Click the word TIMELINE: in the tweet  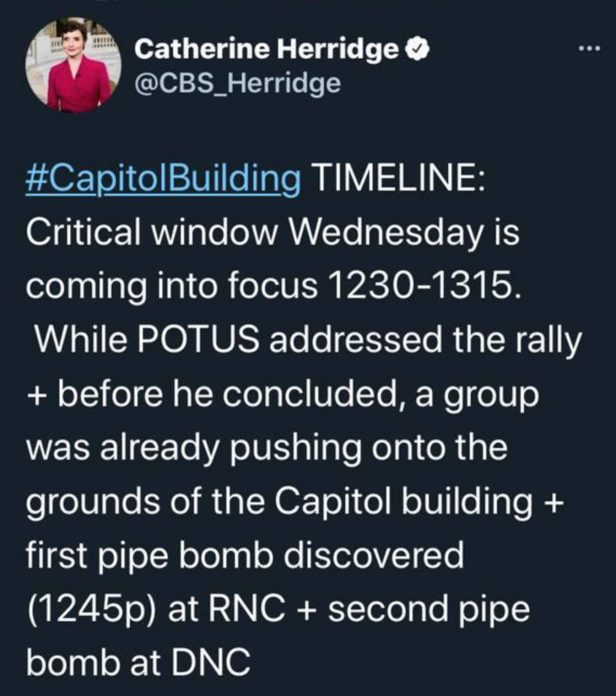pos(398,180)
